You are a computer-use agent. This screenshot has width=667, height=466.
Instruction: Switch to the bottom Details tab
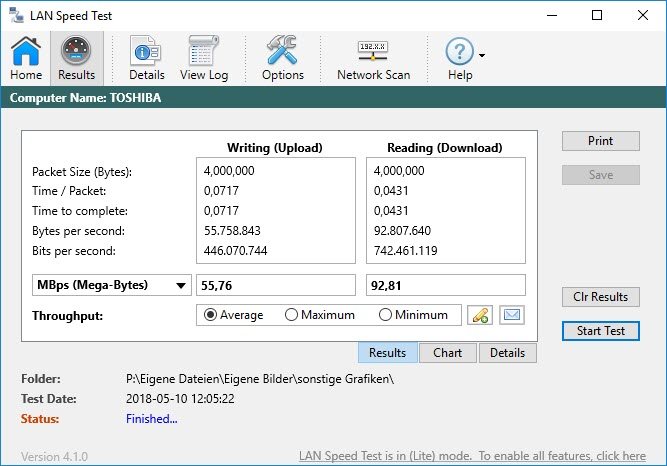(x=507, y=353)
